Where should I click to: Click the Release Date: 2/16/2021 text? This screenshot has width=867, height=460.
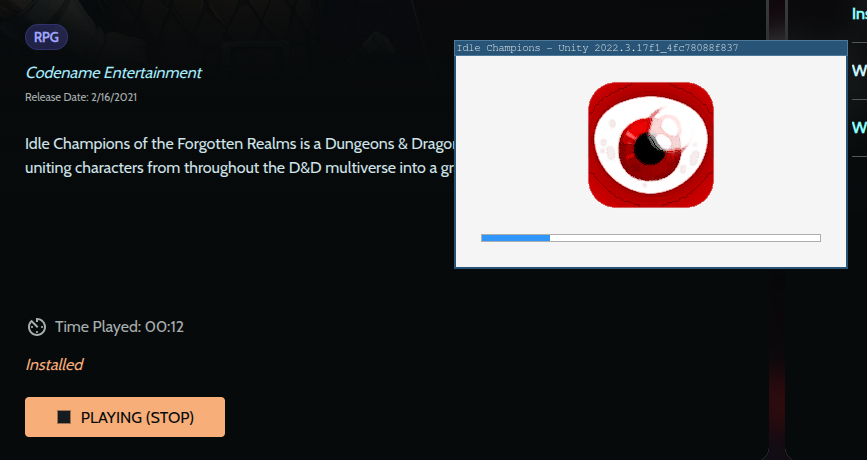coord(81,97)
